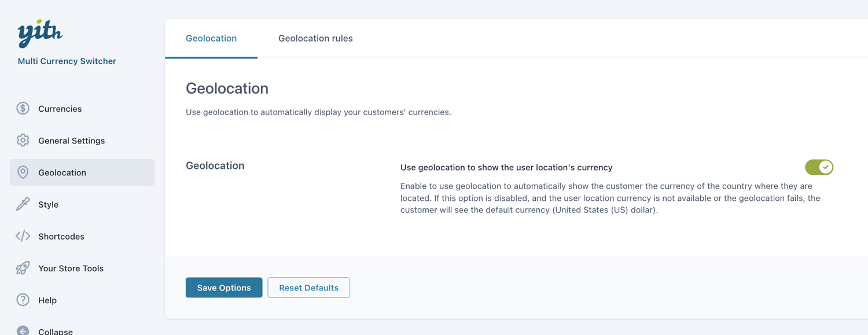Click the dollar coin icon for Currencies
This screenshot has height=335, width=868.
click(23, 109)
